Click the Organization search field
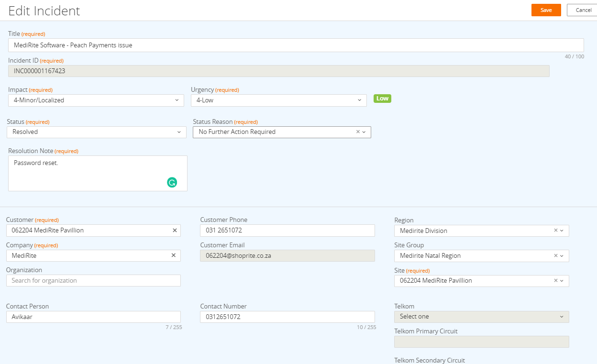The height and width of the screenshot is (364, 597). pyautogui.click(x=93, y=280)
